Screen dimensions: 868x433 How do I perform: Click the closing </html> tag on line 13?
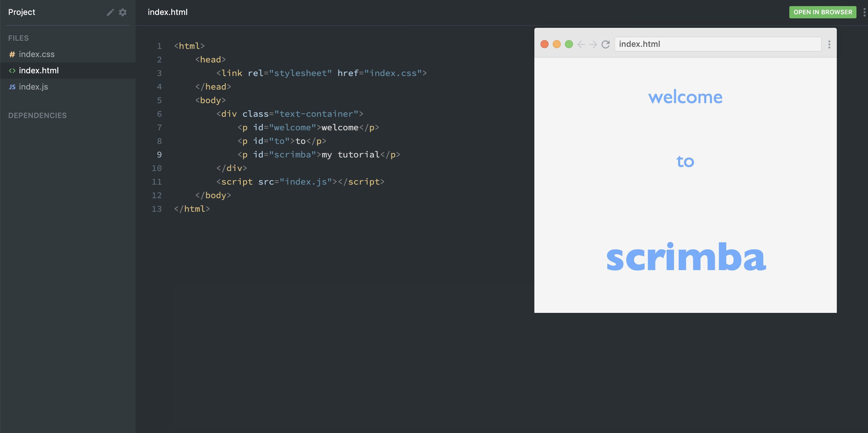coord(192,209)
